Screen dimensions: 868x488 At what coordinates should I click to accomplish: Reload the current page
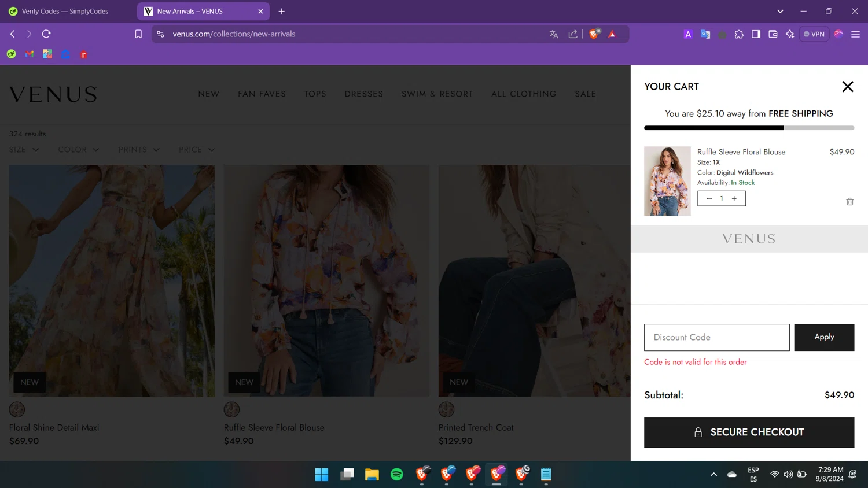tap(46, 34)
